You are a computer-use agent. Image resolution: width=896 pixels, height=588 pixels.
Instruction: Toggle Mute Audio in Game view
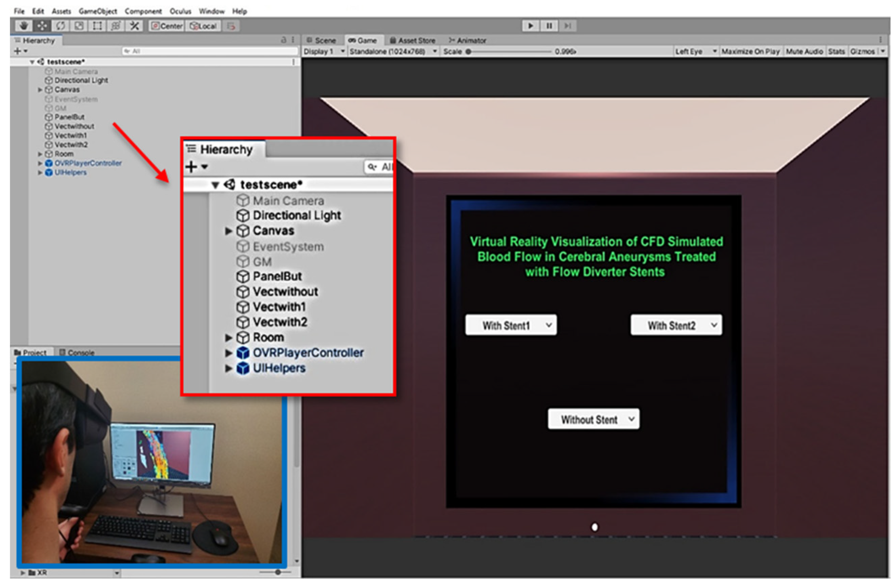coord(804,52)
